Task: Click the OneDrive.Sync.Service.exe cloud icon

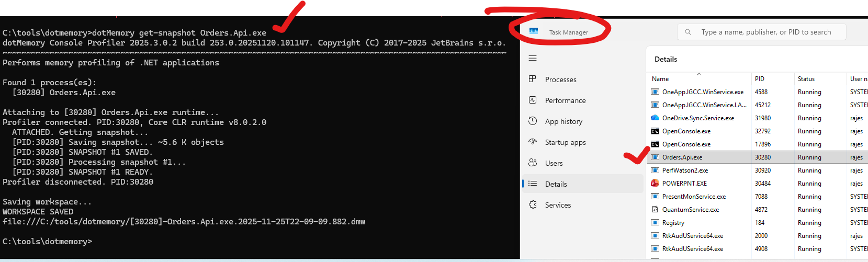Action: [x=655, y=118]
